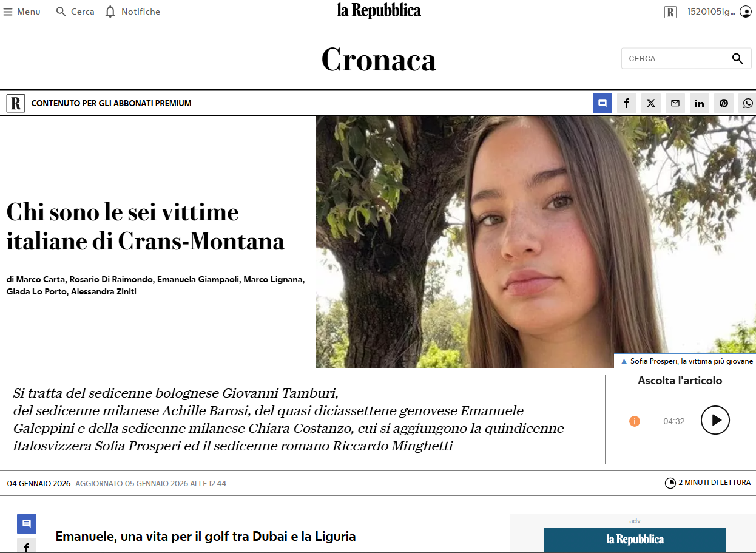Click the Cronaca section heading
The image size is (756, 553).
click(x=379, y=59)
